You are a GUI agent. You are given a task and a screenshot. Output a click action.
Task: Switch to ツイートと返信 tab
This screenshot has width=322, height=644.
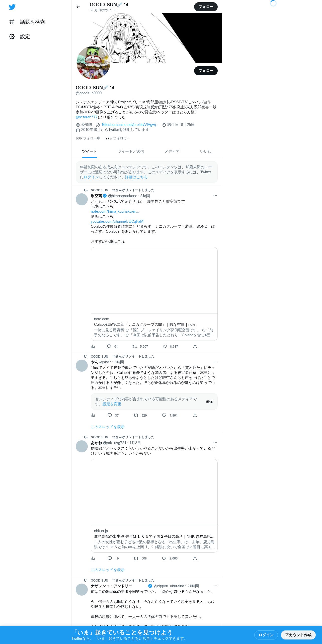(x=131, y=151)
